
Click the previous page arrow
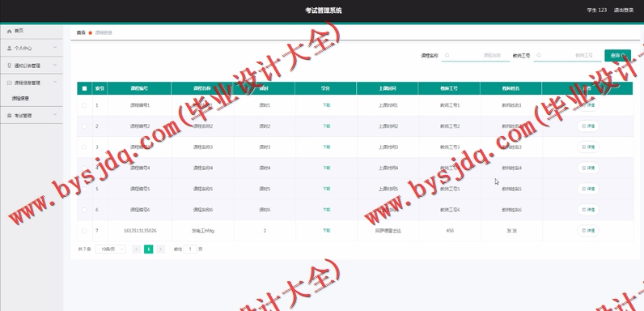click(137, 249)
